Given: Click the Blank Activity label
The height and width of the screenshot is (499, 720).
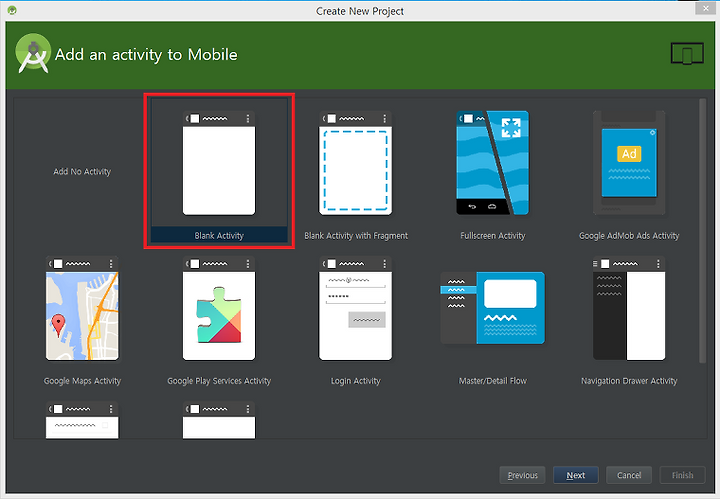Looking at the screenshot, I should tap(219, 235).
